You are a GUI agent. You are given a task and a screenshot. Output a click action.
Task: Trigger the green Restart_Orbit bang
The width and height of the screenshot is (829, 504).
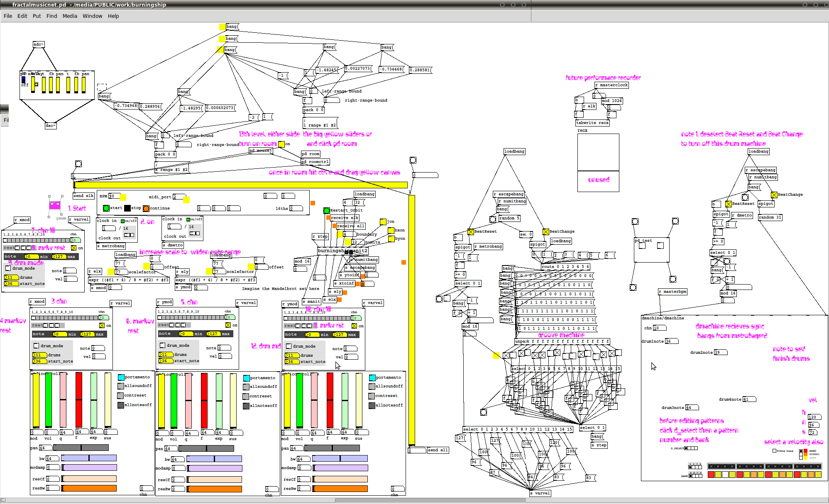327,210
